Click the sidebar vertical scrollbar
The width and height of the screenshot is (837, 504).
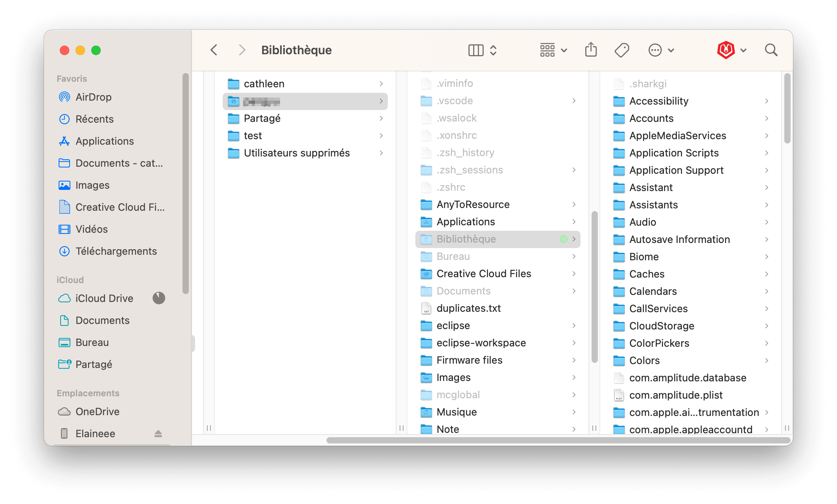pyautogui.click(x=186, y=183)
